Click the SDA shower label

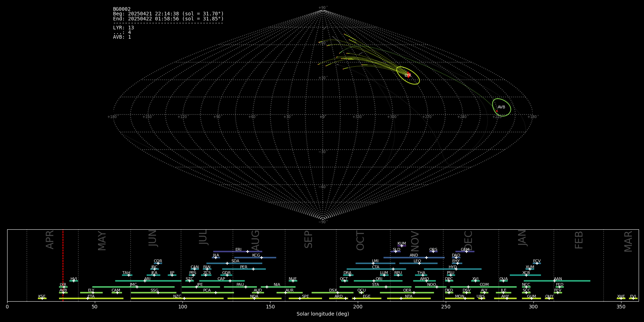[x=235, y=261]
